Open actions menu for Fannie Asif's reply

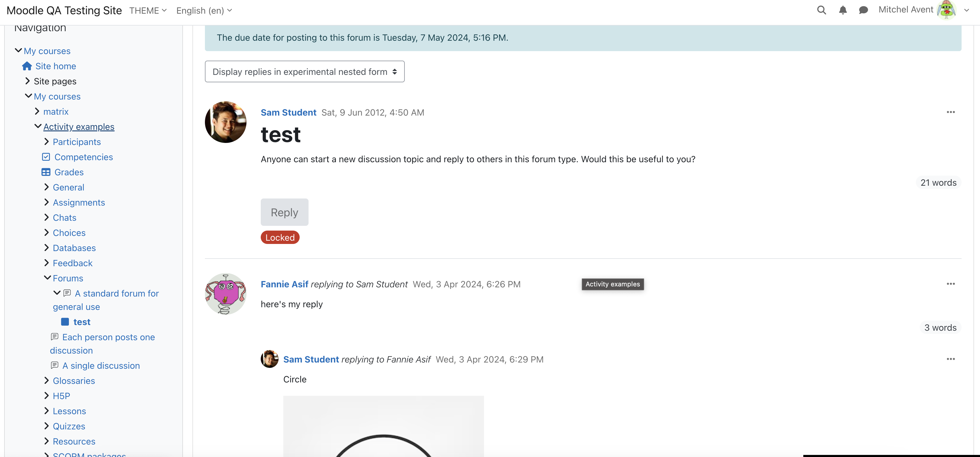(x=950, y=284)
